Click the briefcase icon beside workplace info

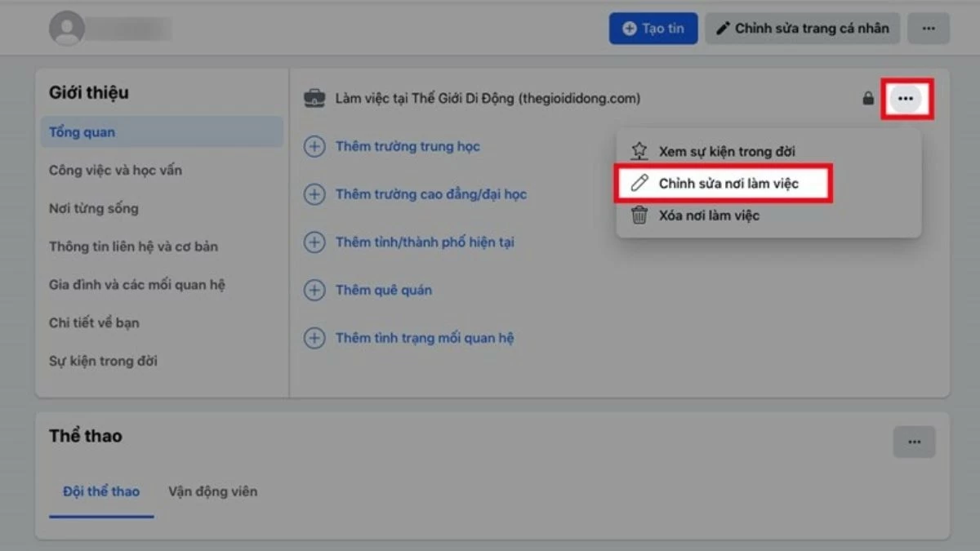tap(314, 97)
